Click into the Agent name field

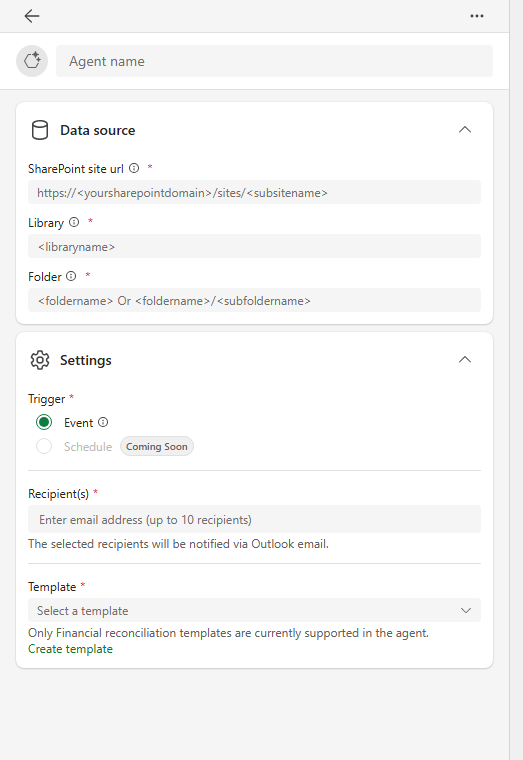click(274, 61)
